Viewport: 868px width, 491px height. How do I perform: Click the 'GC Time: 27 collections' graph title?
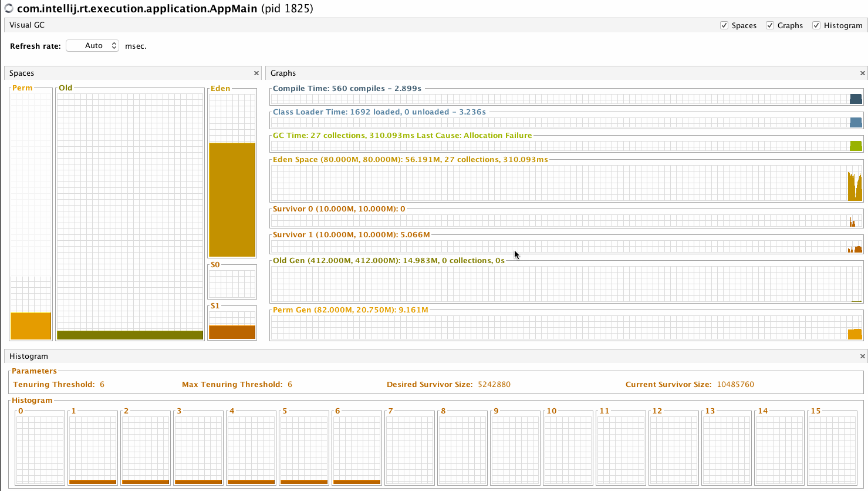pos(403,136)
